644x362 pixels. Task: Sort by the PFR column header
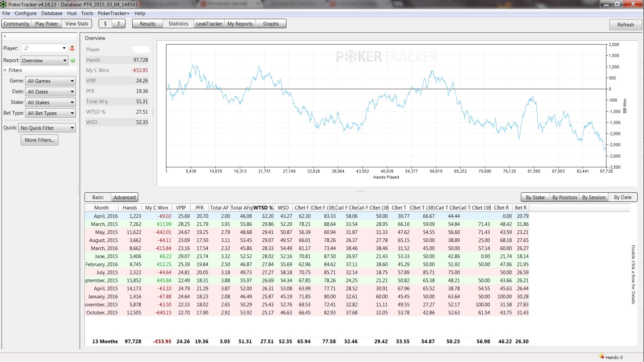(x=200, y=208)
